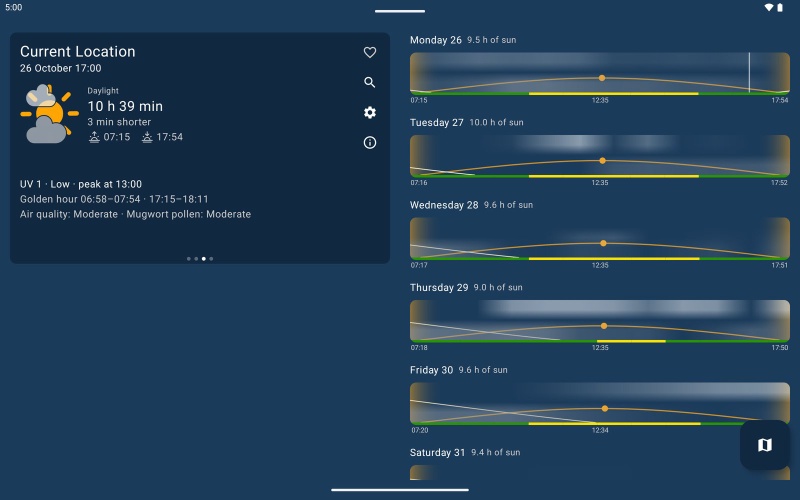This screenshot has width=800, height=500.
Task: Tap the Wi-Fi status icon
Action: click(x=768, y=7)
